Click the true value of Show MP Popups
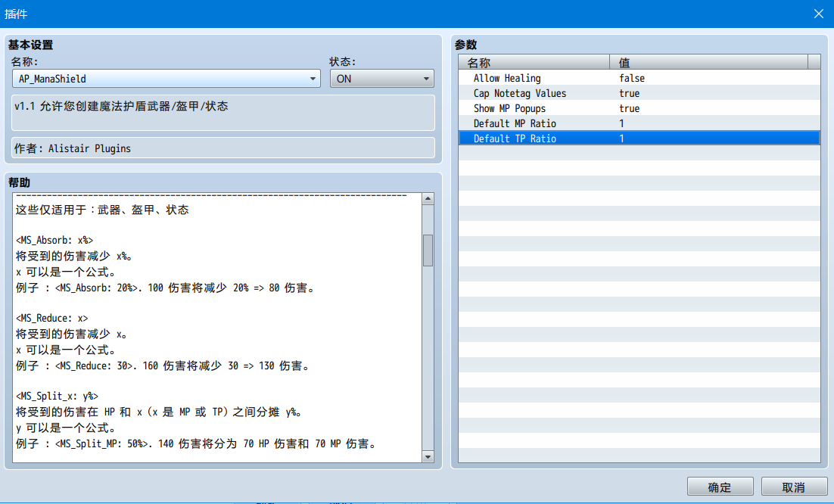 click(x=629, y=108)
